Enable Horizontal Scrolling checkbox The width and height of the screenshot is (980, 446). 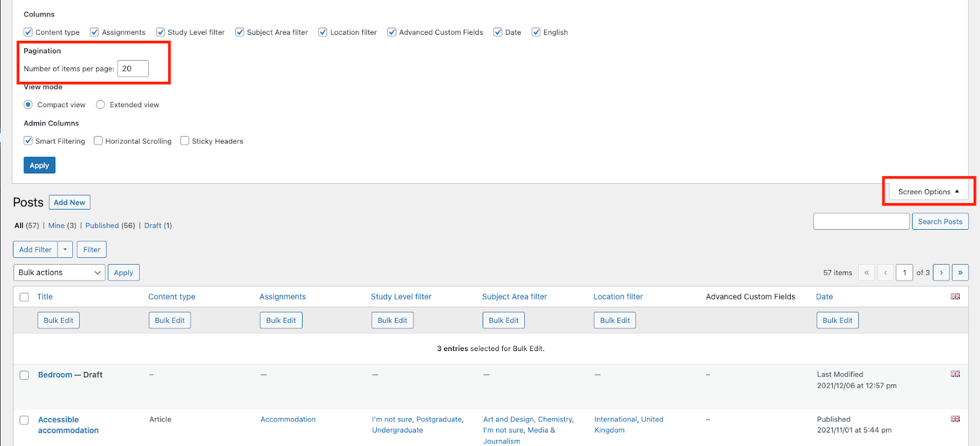[98, 141]
